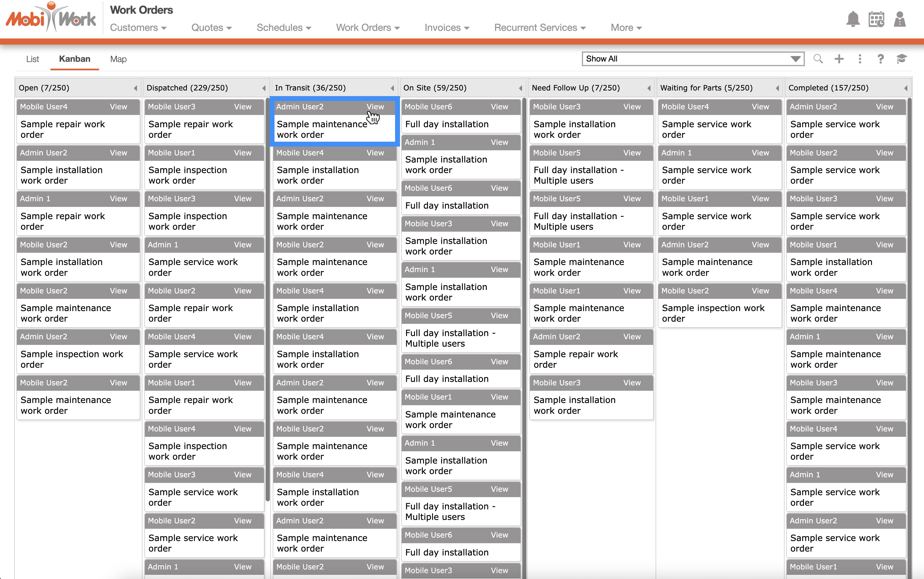Click the search magnifier icon
This screenshot has width=924, height=579.
[x=818, y=59]
